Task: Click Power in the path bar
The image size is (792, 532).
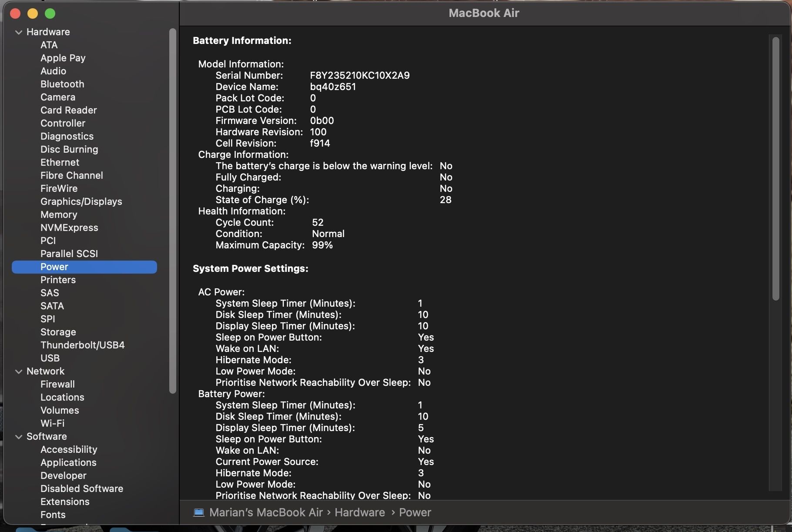Action: (x=415, y=512)
